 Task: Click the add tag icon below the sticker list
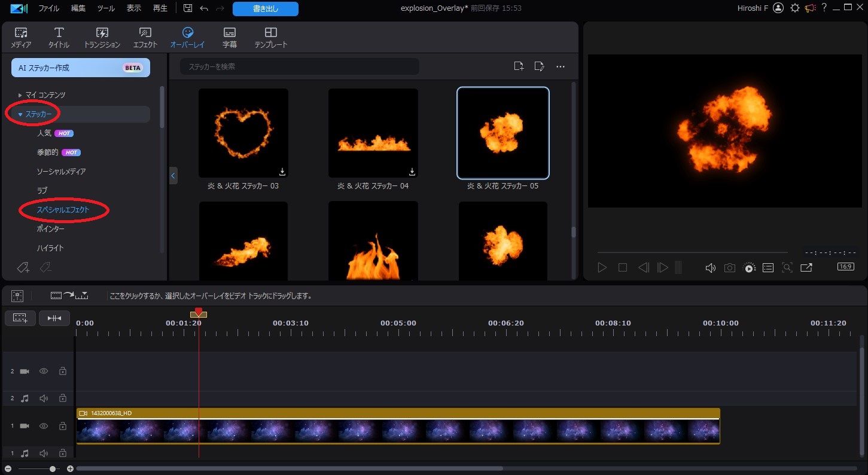coord(23,267)
